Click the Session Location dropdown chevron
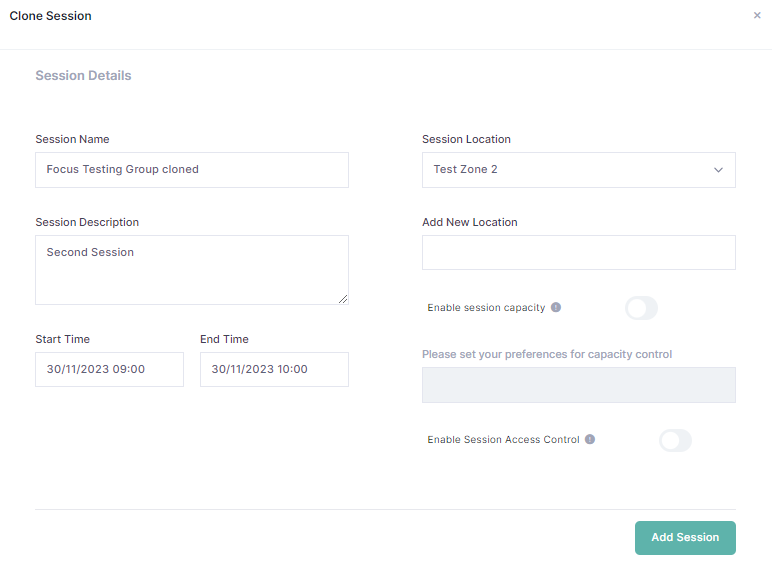 pos(718,170)
